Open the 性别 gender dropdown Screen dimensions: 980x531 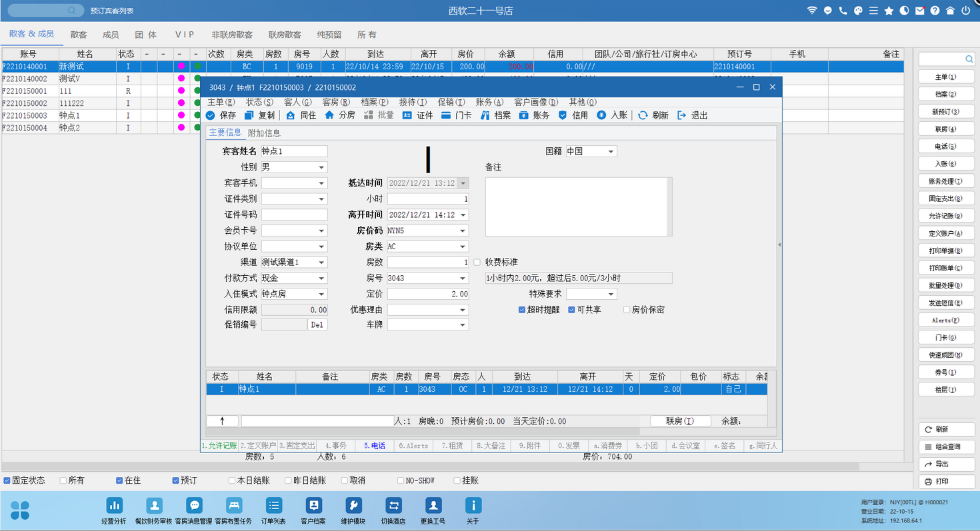pos(321,167)
